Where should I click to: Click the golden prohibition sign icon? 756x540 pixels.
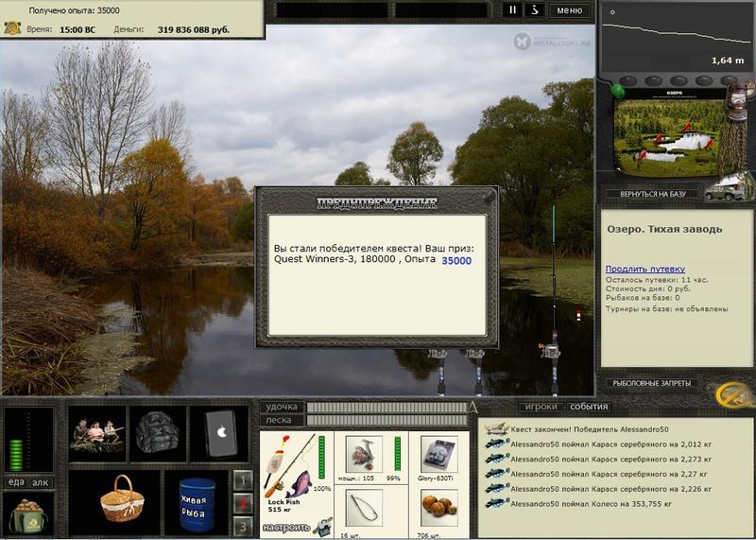click(735, 394)
